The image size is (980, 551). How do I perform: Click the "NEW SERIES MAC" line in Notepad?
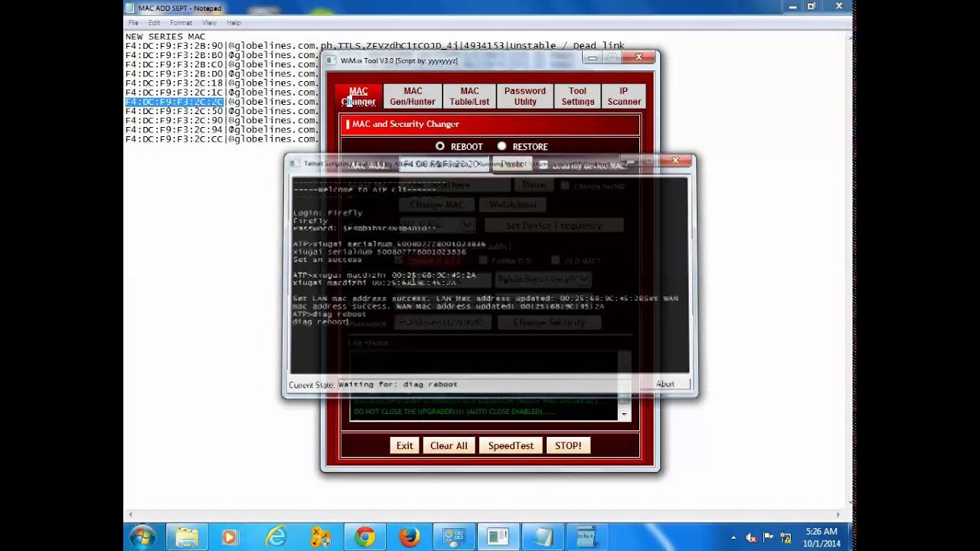pyautogui.click(x=165, y=37)
